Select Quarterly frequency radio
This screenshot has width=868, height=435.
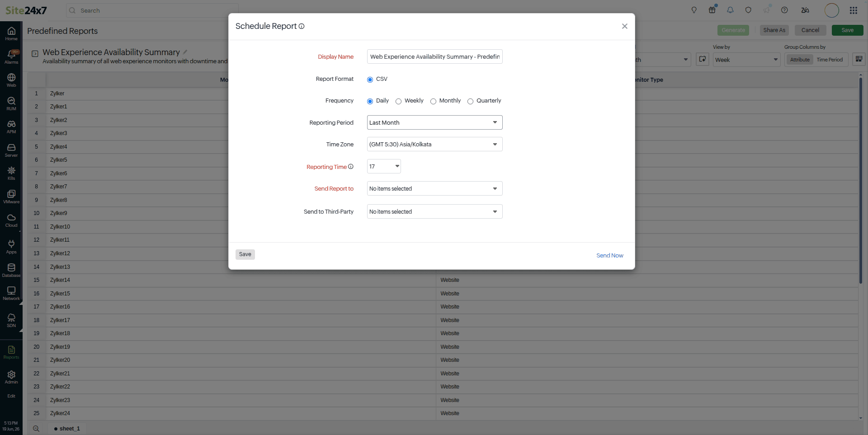(x=470, y=101)
